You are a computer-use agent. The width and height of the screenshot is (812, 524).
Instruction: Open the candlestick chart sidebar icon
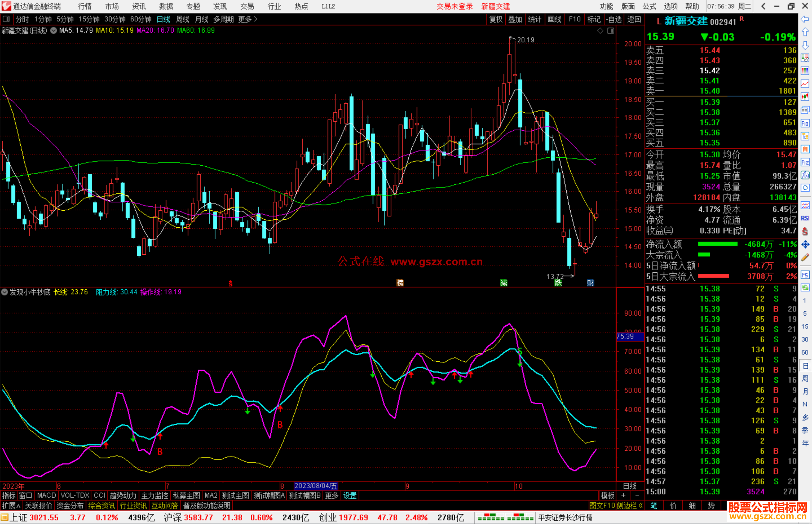pyautogui.click(x=805, y=97)
